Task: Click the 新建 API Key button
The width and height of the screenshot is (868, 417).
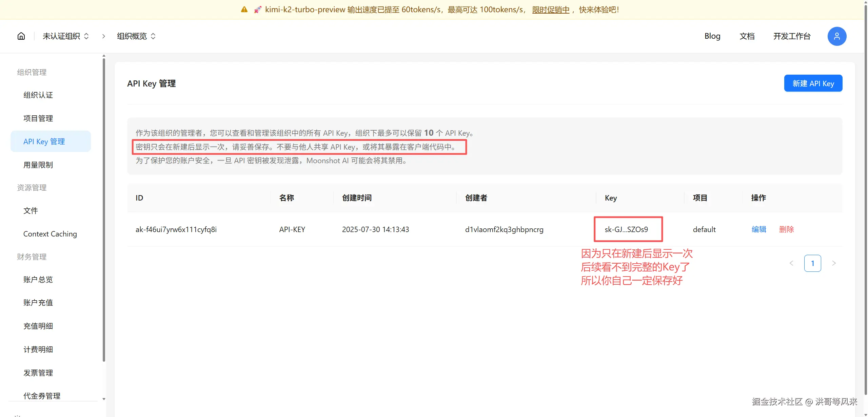Action: (x=813, y=83)
